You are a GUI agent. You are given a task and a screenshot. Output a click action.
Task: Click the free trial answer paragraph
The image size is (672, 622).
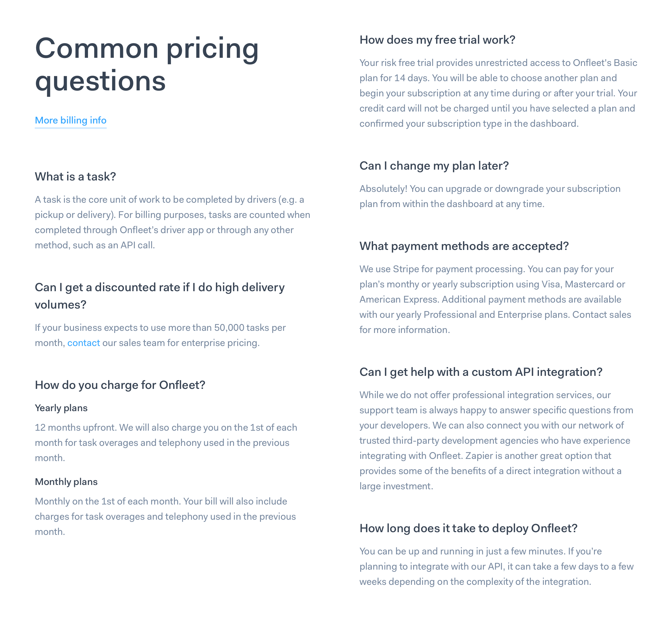point(498,93)
